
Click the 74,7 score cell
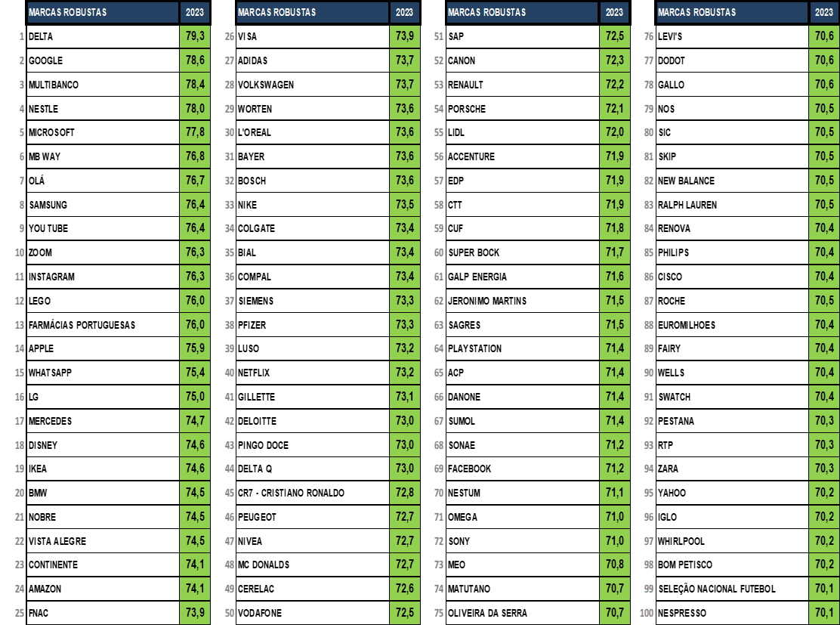pos(194,421)
